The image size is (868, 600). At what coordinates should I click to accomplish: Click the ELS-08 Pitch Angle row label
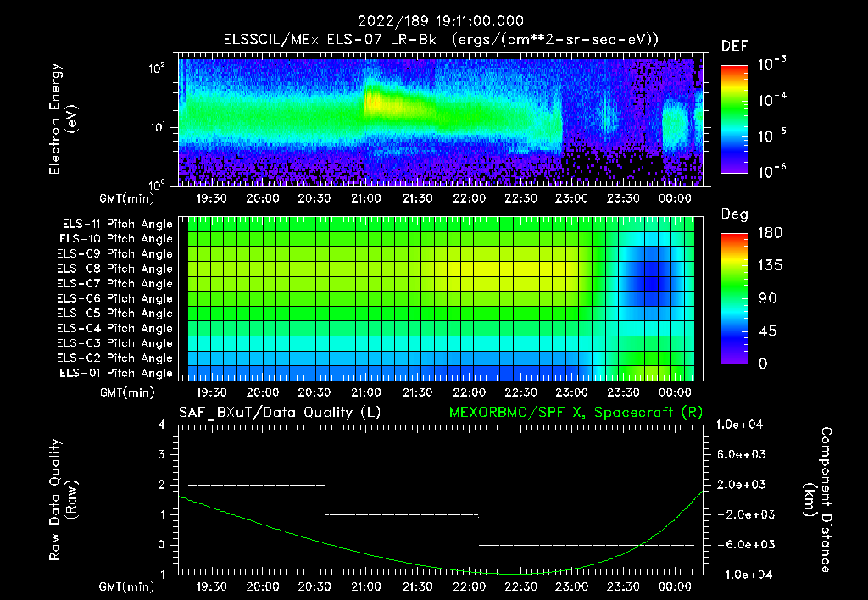click(x=115, y=269)
